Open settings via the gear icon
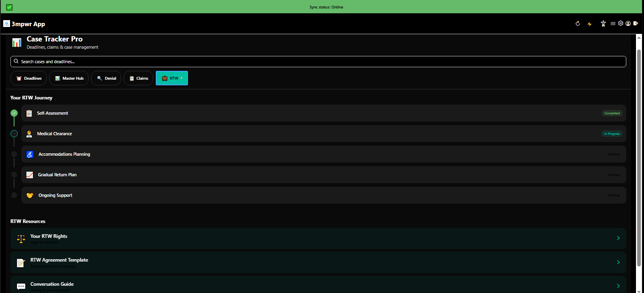This screenshot has height=293, width=644. (621, 23)
